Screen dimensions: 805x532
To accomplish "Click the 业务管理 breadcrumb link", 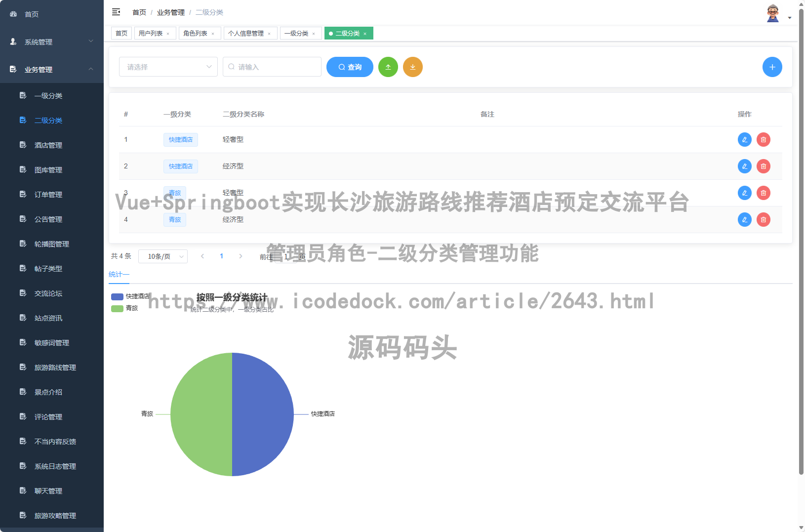I will (x=170, y=12).
